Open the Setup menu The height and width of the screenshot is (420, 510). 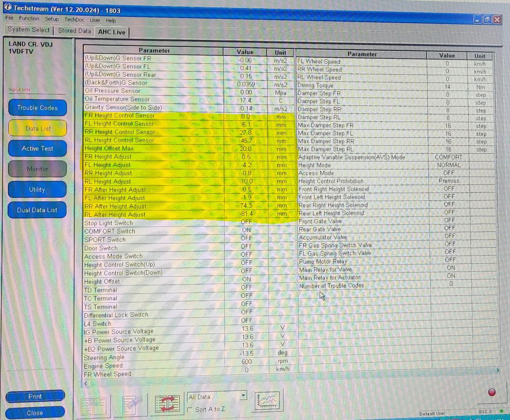click(52, 19)
